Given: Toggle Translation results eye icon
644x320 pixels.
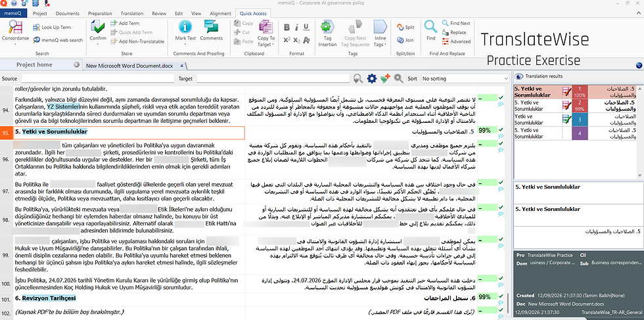Looking at the screenshot, I should [519, 76].
